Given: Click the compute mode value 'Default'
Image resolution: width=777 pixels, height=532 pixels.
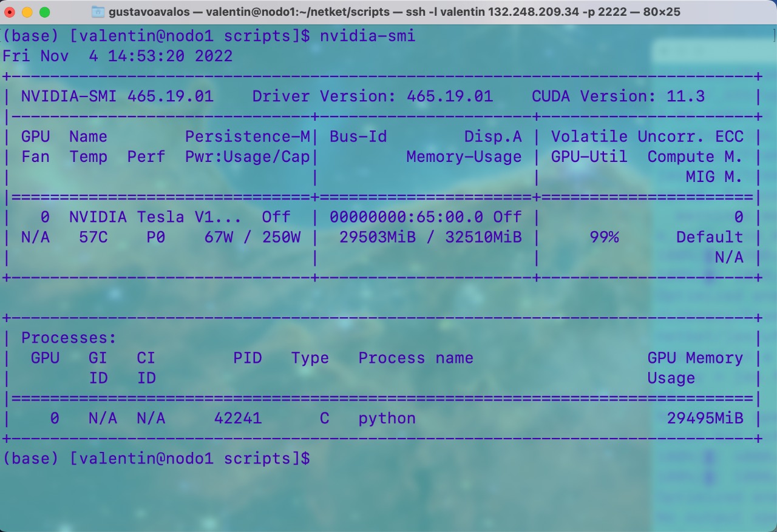Looking at the screenshot, I should (710, 237).
